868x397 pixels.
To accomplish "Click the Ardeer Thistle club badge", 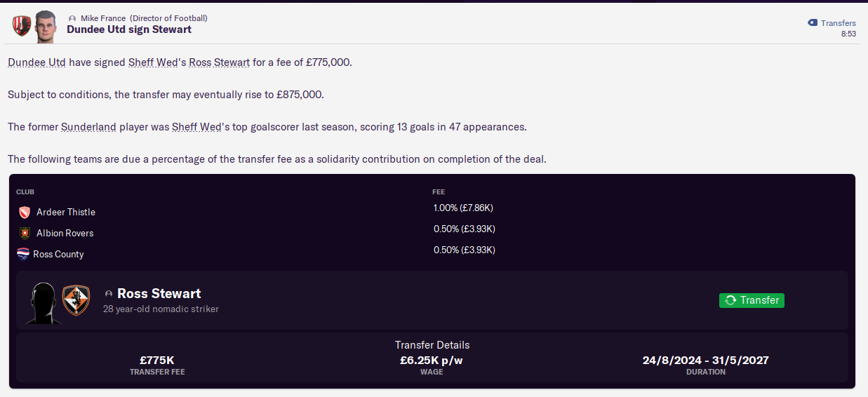I will (25, 212).
